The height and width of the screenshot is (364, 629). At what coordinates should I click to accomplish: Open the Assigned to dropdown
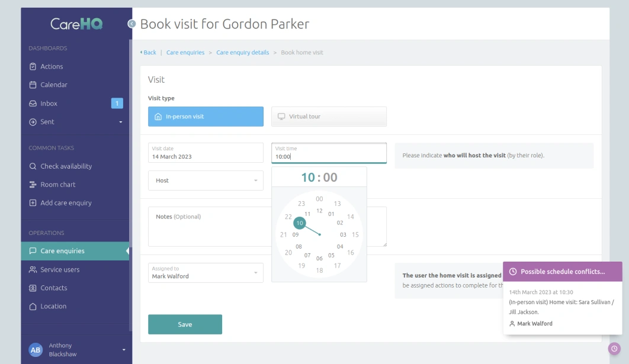206,273
